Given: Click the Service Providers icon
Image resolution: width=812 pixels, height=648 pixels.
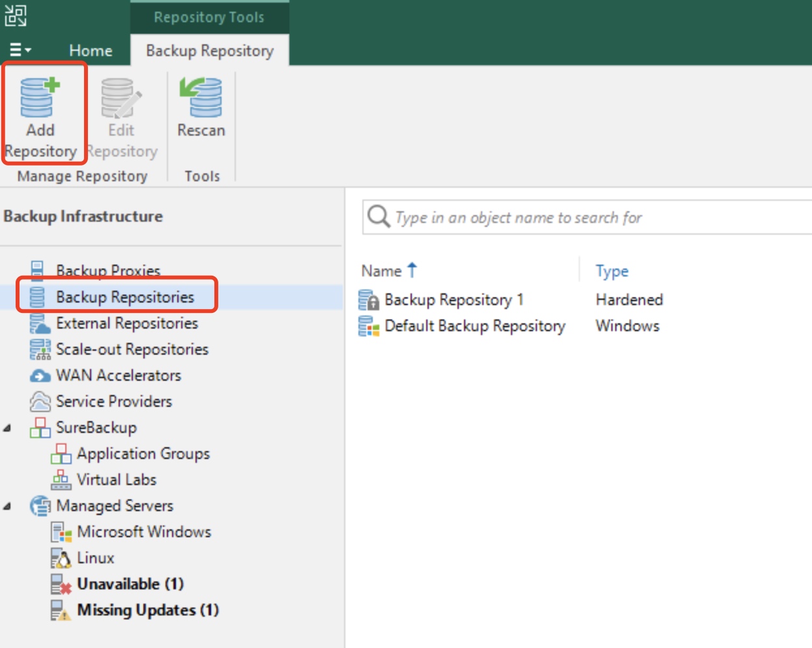Looking at the screenshot, I should tap(40, 402).
